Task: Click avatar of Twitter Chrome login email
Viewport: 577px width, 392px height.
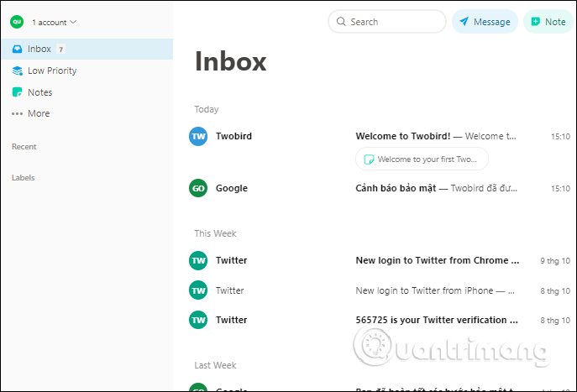Action: [198, 260]
